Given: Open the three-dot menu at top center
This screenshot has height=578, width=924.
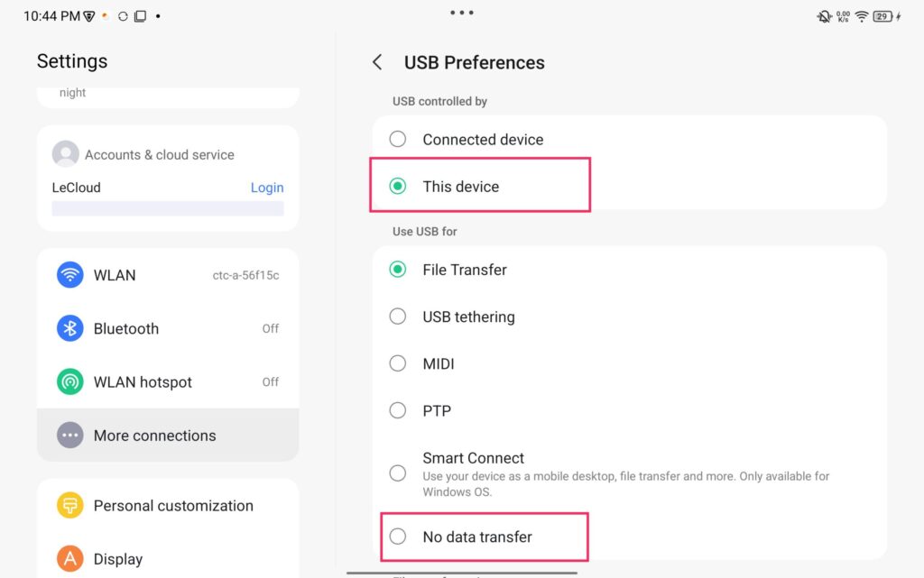Looking at the screenshot, I should tap(461, 13).
